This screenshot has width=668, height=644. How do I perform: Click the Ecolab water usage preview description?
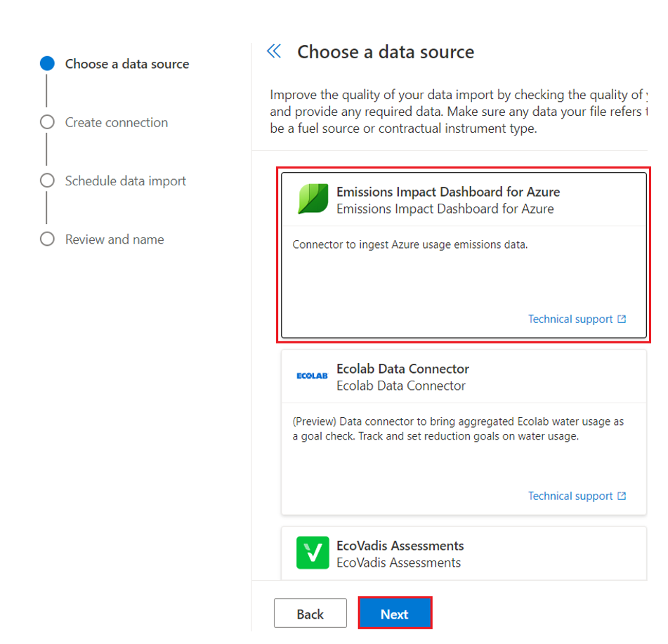[458, 428]
